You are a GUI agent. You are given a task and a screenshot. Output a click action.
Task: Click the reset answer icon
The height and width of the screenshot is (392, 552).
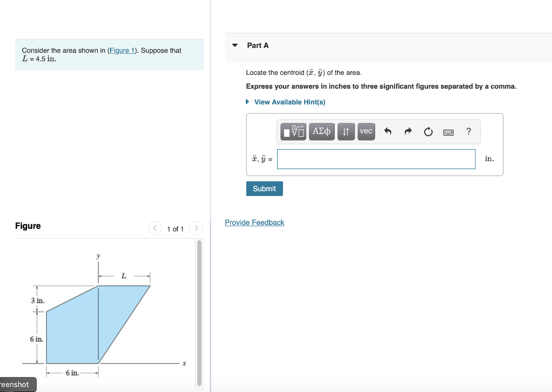(x=428, y=131)
